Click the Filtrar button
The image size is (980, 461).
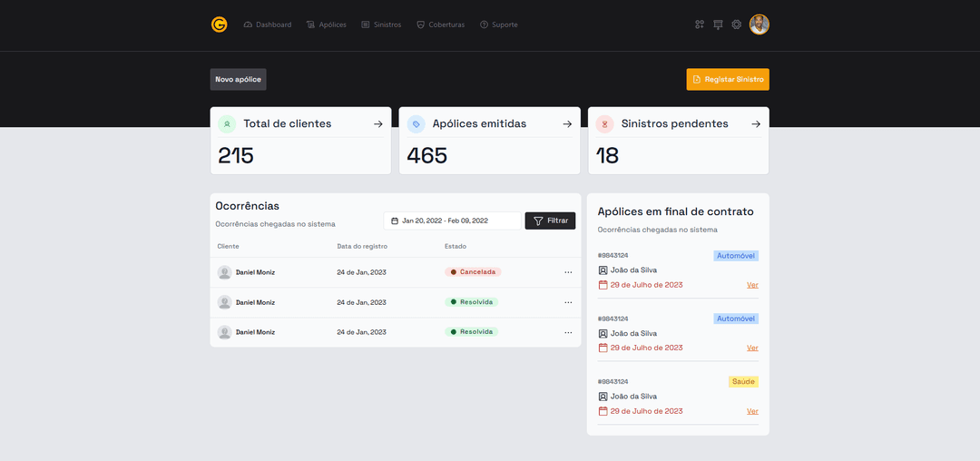click(550, 221)
